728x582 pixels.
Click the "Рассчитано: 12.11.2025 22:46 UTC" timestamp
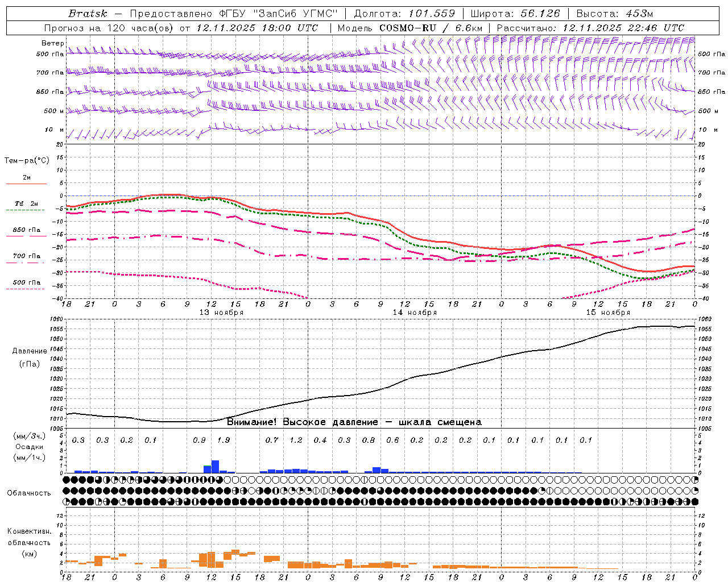click(x=590, y=28)
